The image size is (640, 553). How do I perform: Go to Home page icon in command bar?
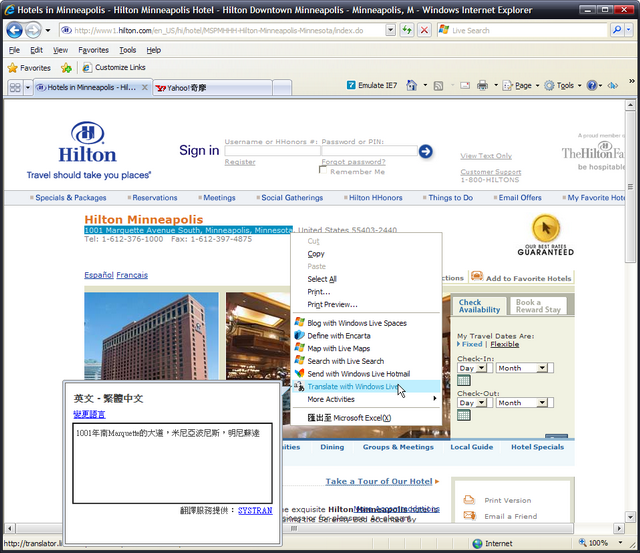click(x=411, y=85)
